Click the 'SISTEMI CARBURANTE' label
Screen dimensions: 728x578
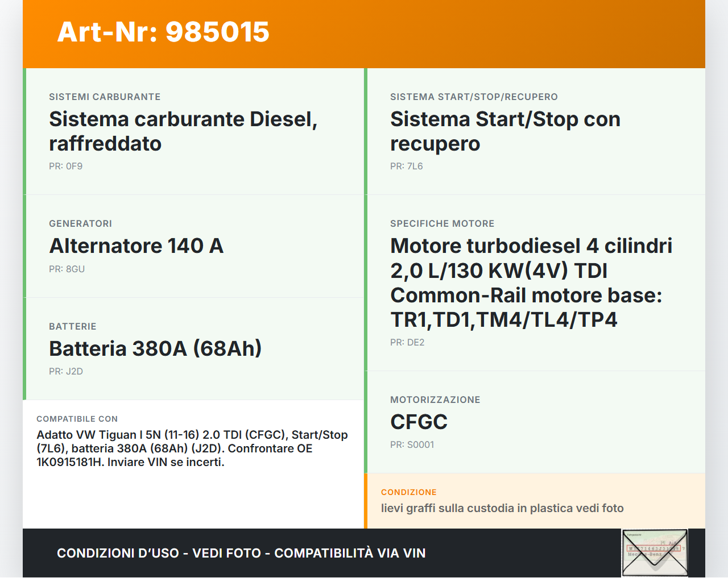tap(105, 97)
